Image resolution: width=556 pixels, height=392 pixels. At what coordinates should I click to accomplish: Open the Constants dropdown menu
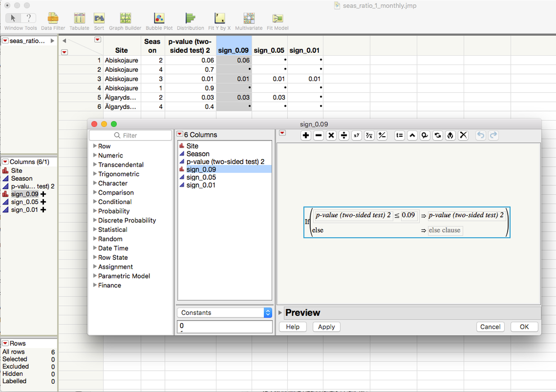pyautogui.click(x=225, y=312)
